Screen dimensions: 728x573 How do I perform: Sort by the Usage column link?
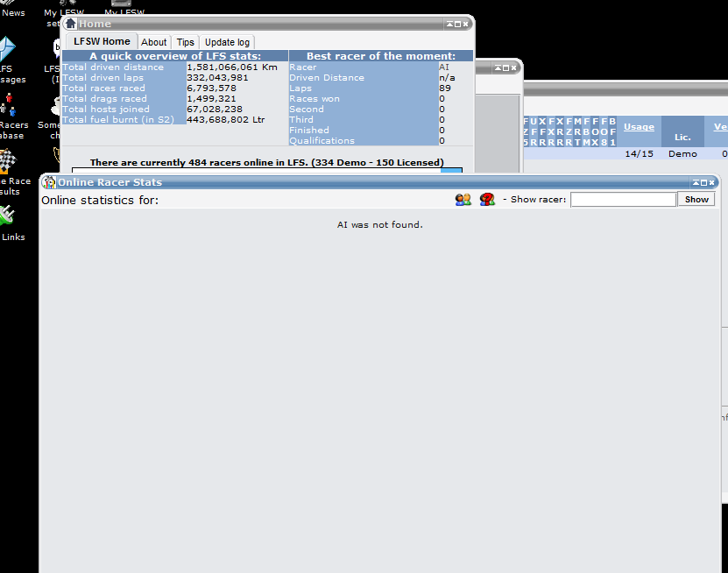coord(639,127)
